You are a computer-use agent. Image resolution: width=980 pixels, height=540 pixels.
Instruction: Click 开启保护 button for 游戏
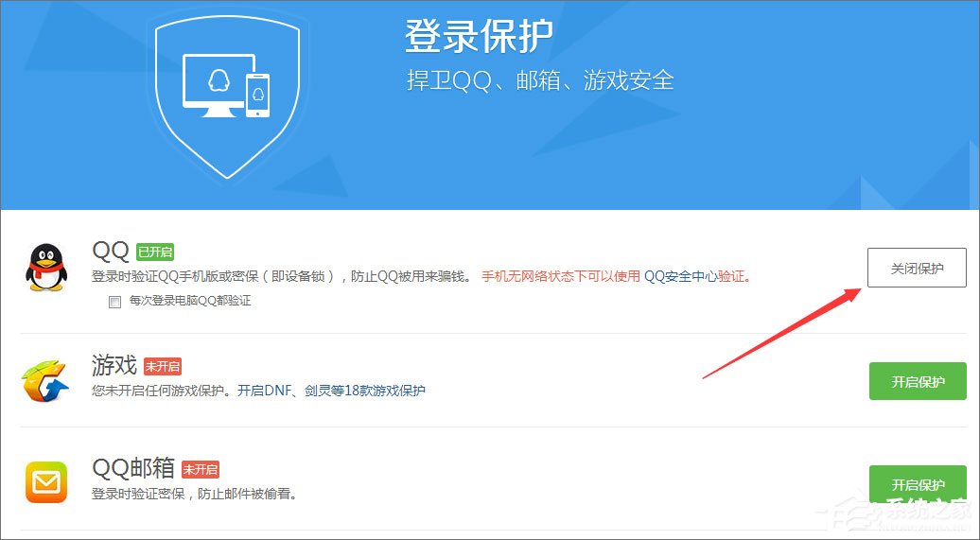pos(918,380)
